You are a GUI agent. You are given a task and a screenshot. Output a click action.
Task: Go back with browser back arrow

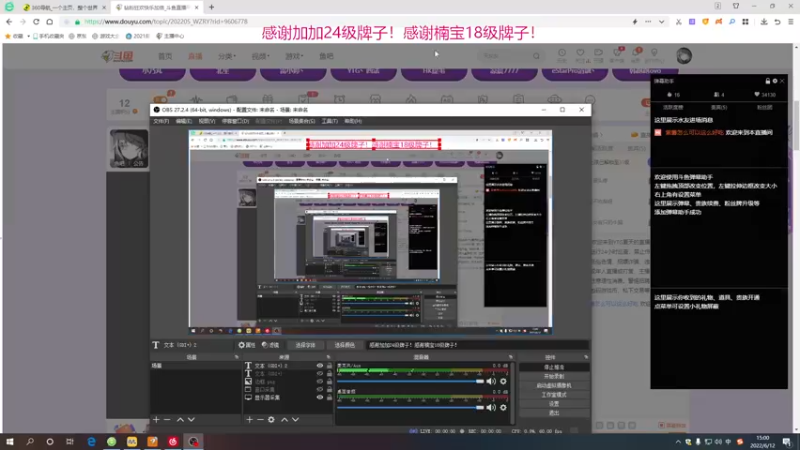[x=9, y=22]
